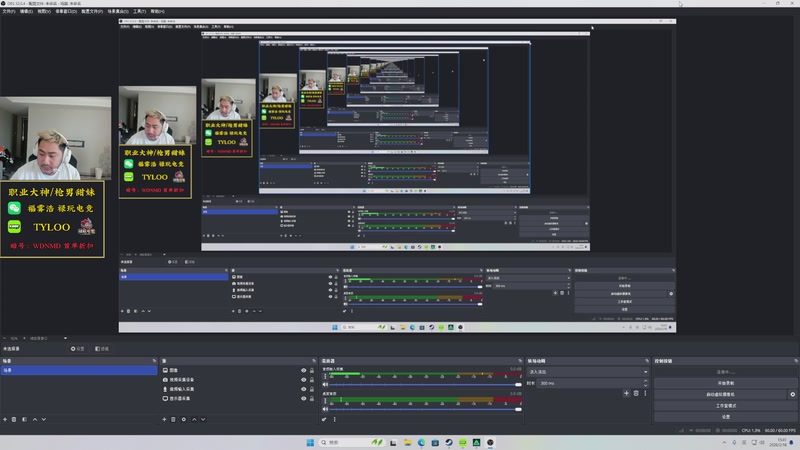Open scene filters icon in Scenes toolbar

tap(24, 419)
